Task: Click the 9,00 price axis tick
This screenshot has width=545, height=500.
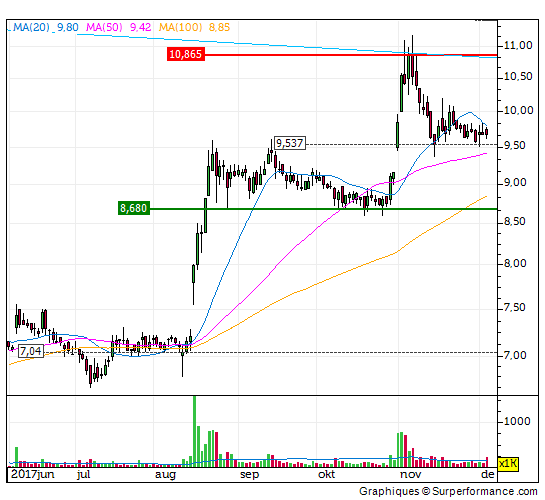Action: coord(514,182)
